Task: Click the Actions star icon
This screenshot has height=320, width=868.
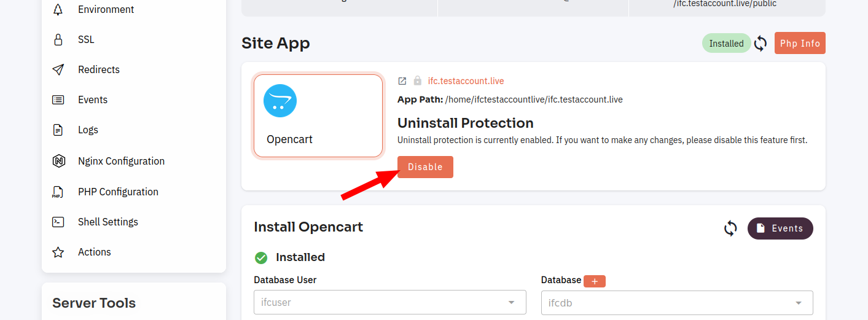Action: point(58,252)
